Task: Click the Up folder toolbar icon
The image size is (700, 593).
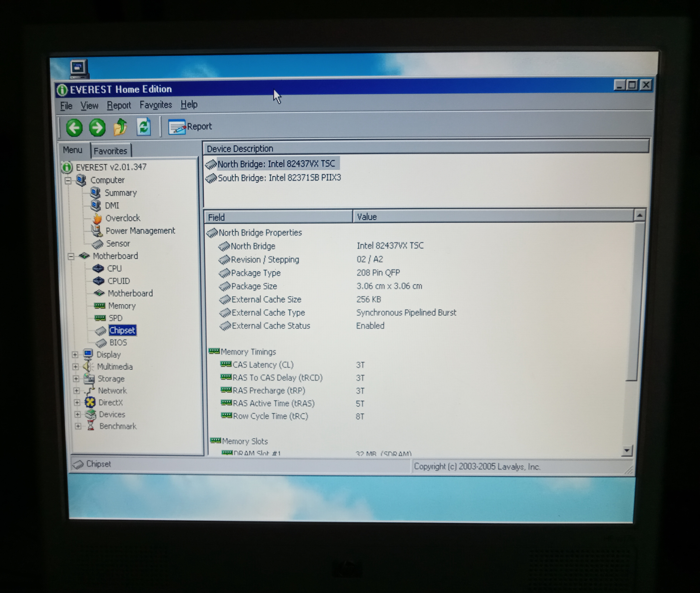Action: (x=120, y=127)
